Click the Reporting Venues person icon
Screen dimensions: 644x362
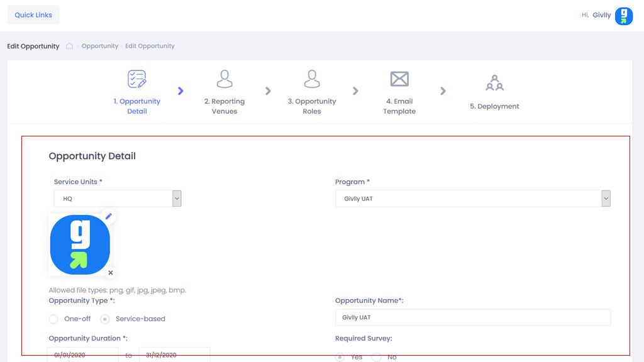[x=225, y=79]
